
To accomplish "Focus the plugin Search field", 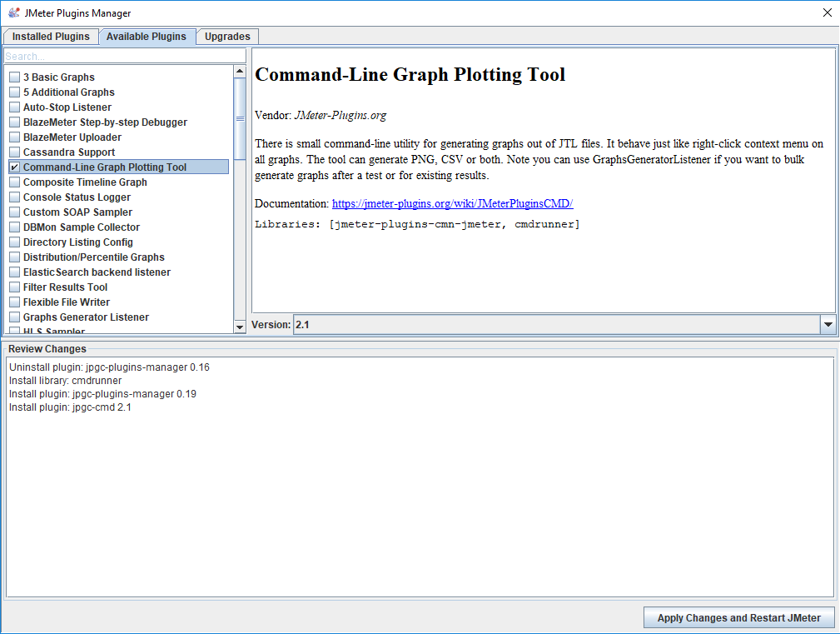I will click(125, 56).
